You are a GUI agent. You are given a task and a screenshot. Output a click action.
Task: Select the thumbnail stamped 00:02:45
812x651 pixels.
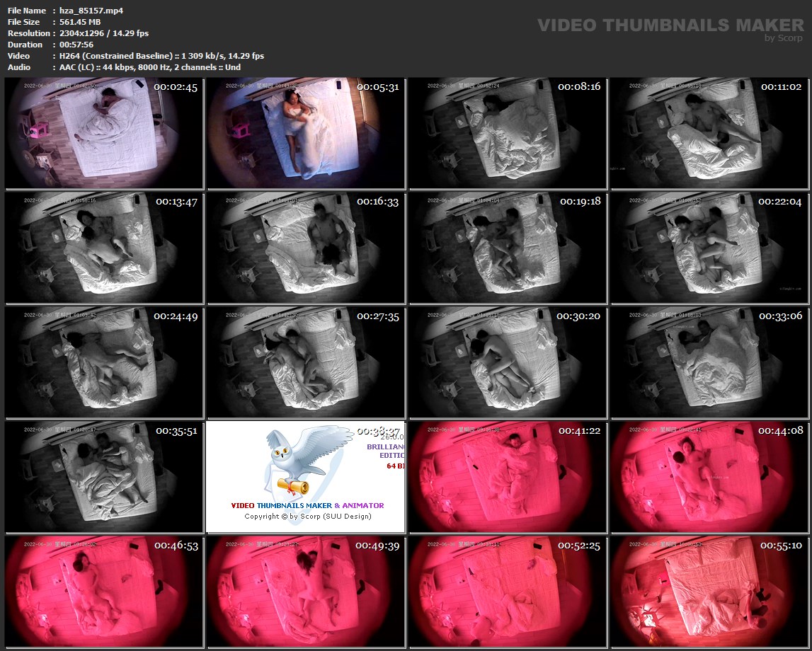point(104,134)
